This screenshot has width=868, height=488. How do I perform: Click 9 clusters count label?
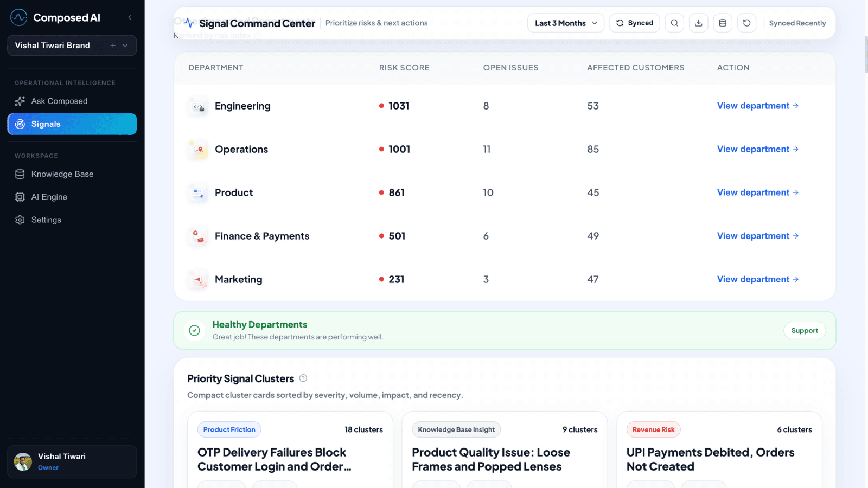(580, 429)
